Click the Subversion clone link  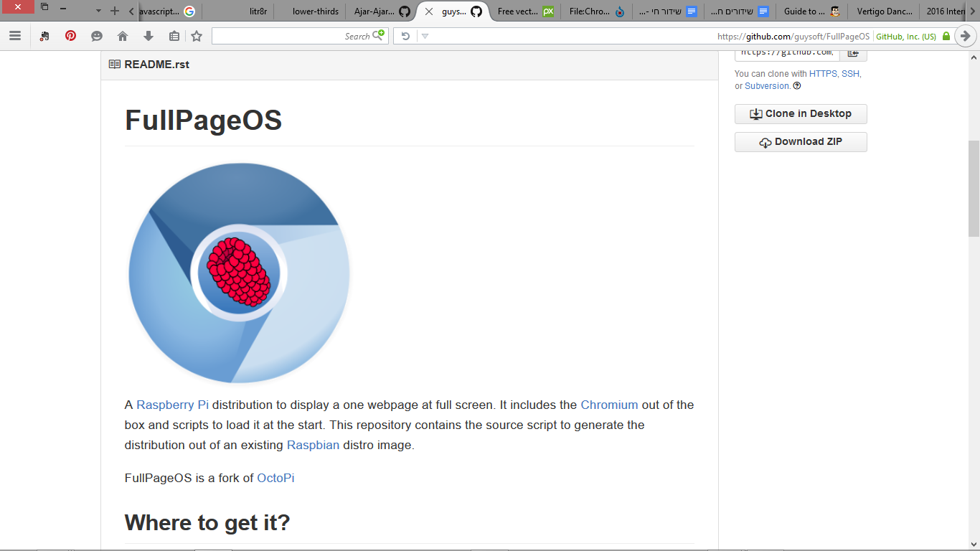pos(767,85)
